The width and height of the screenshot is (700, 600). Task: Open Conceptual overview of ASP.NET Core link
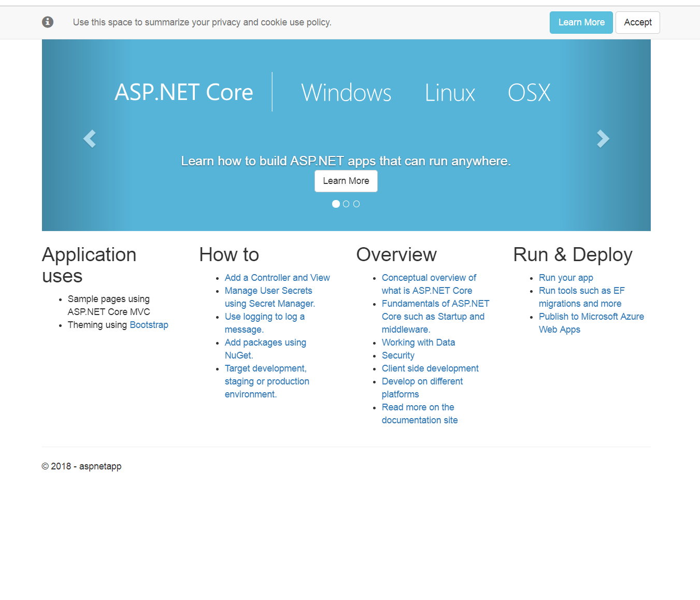[x=429, y=284]
